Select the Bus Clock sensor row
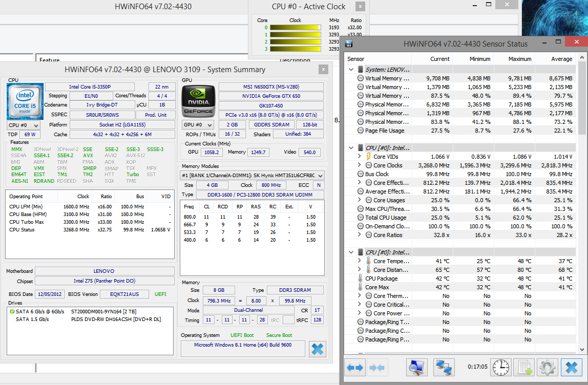Screen dimensions: 588x385 [460, 174]
